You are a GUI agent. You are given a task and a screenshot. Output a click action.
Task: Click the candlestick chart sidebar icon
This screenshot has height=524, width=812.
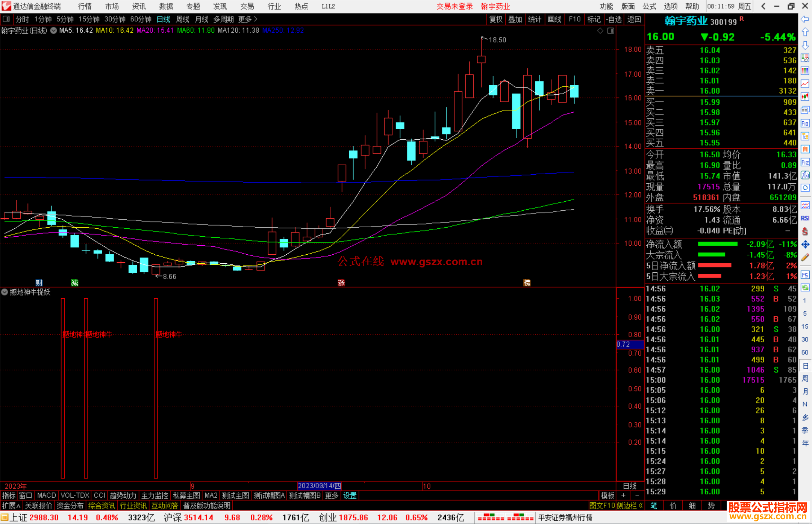tap(805, 97)
